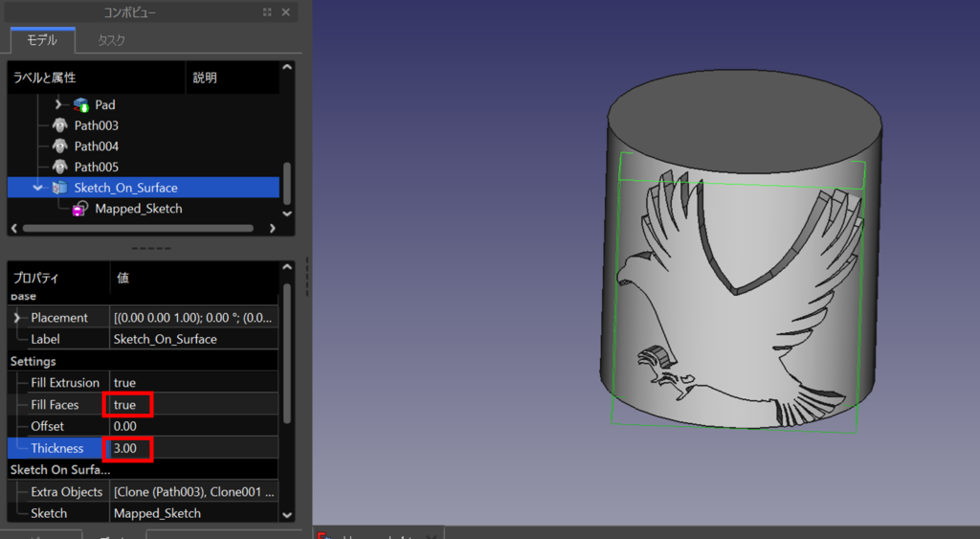Toggle the Fill Faces true value

coord(125,405)
